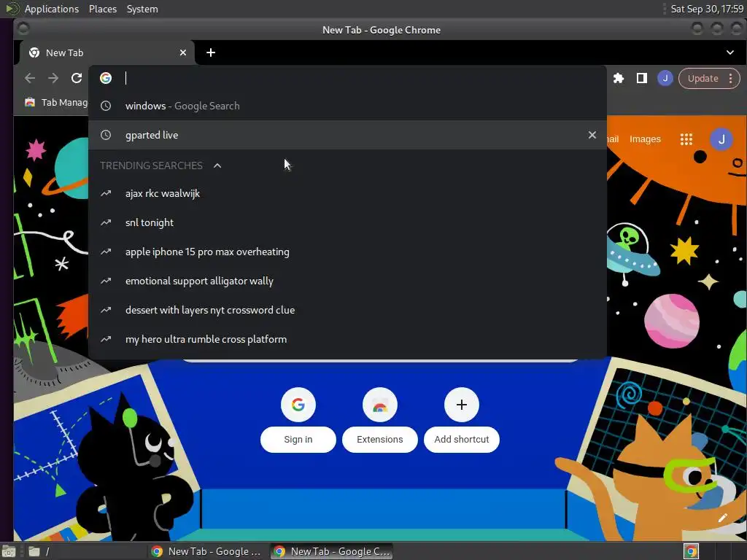747x560 pixels.
Task: Open a new tab with plus button
Action: (211, 52)
